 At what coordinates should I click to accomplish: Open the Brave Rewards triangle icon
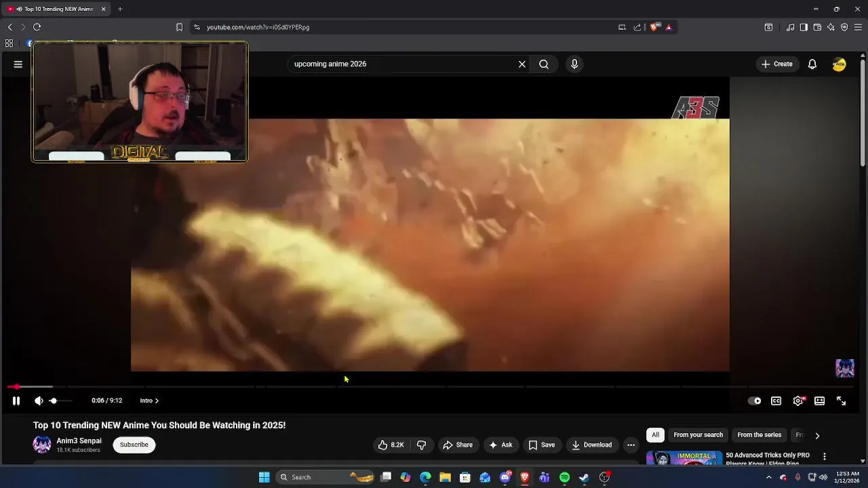click(669, 27)
